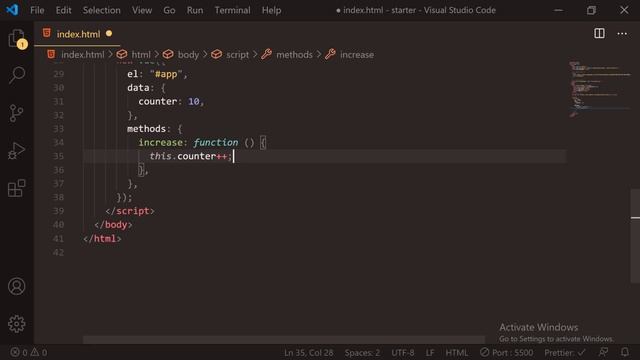Open the View menu

tap(142, 10)
